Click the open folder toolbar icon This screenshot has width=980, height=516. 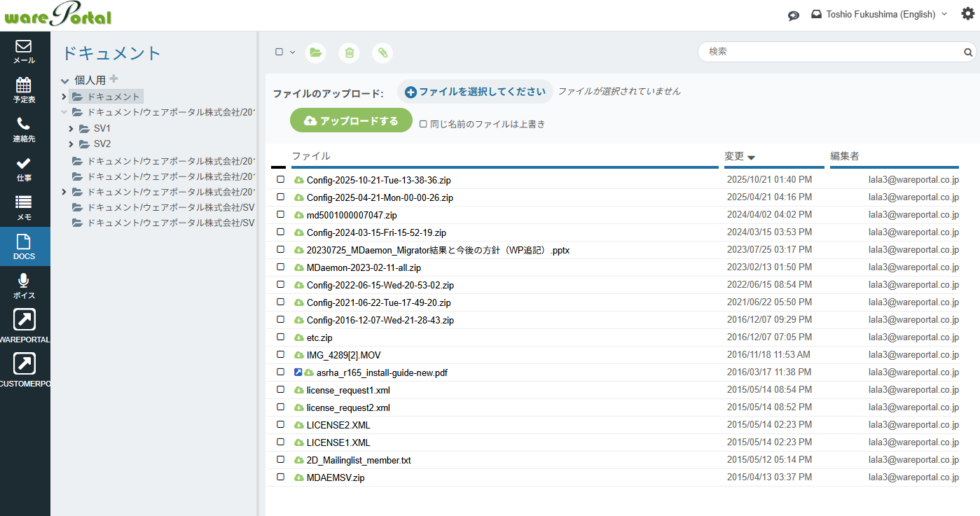[316, 53]
